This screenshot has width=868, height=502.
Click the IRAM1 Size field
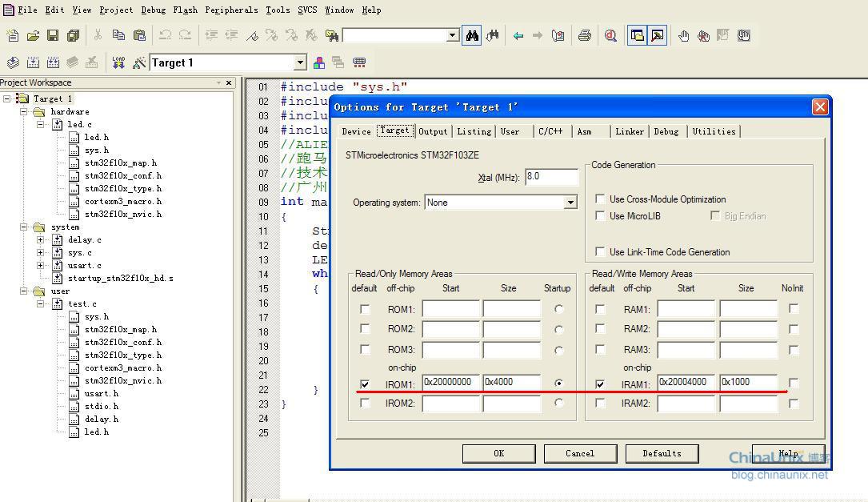pyautogui.click(x=749, y=382)
